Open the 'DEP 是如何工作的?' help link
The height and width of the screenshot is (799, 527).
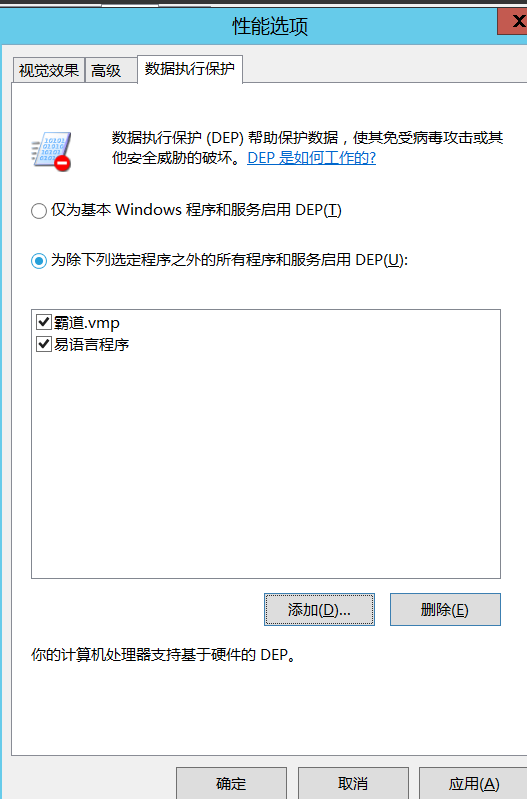pos(311,158)
